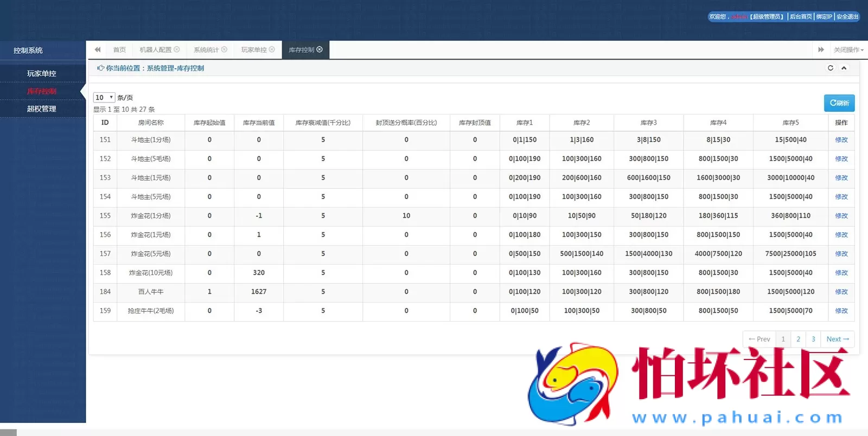Image resolution: width=868 pixels, height=436 pixels.
Task: Go to page 2 of the table
Action: click(798, 339)
